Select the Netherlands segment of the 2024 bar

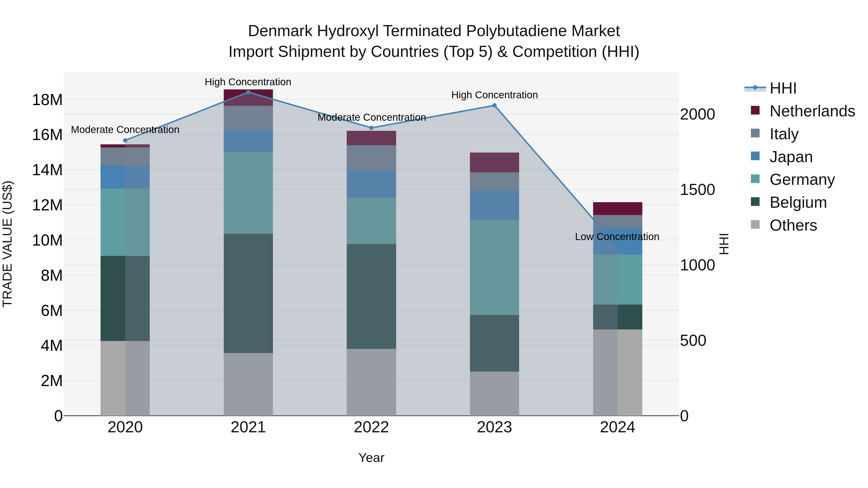click(x=618, y=208)
